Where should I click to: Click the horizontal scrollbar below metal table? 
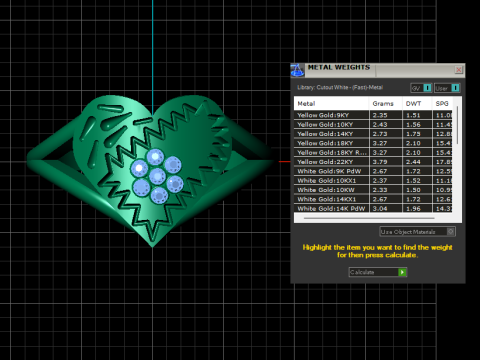pyautogui.click(x=369, y=218)
